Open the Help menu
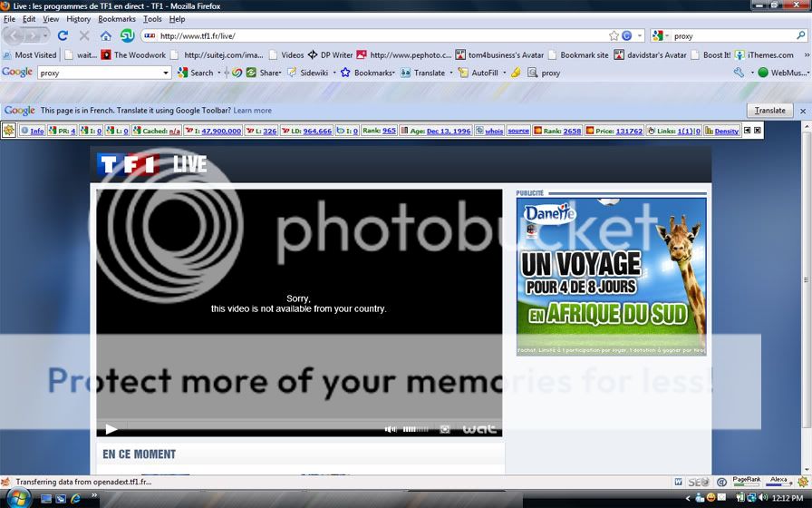This screenshot has height=508, width=812. pos(177,19)
